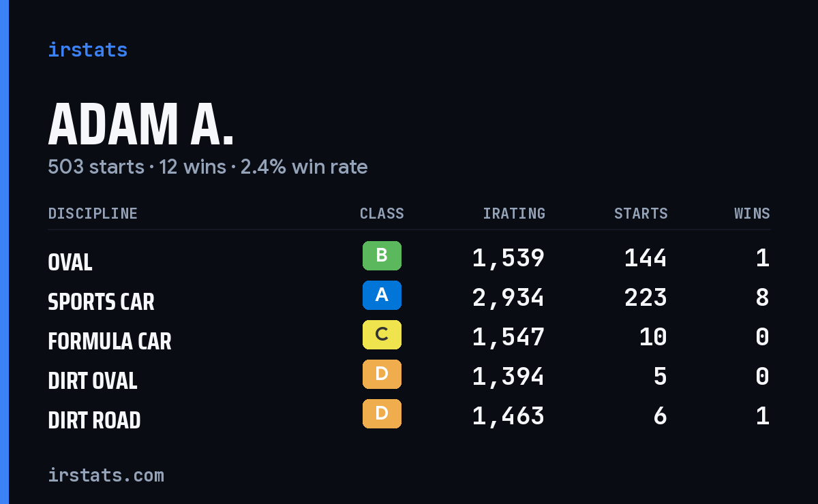Image resolution: width=818 pixels, height=504 pixels.
Task: Select the SPORTS CAR discipline row
Action: pyautogui.click(x=409, y=298)
